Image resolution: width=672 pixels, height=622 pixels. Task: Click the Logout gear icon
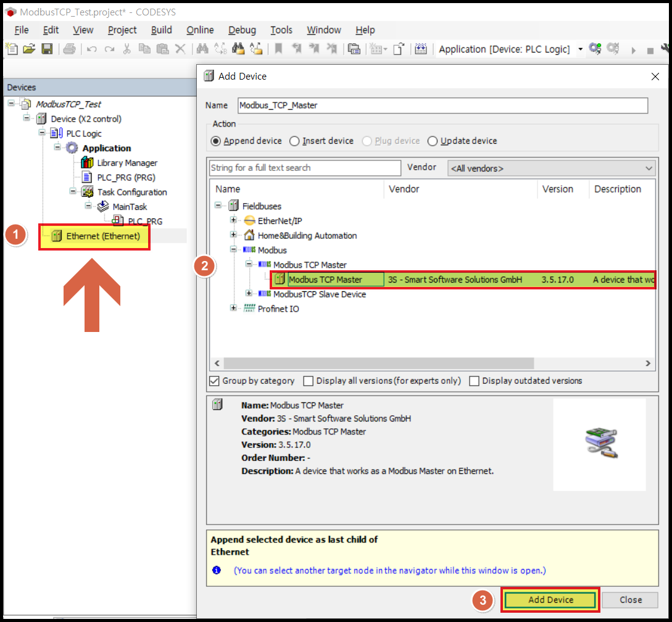613,49
